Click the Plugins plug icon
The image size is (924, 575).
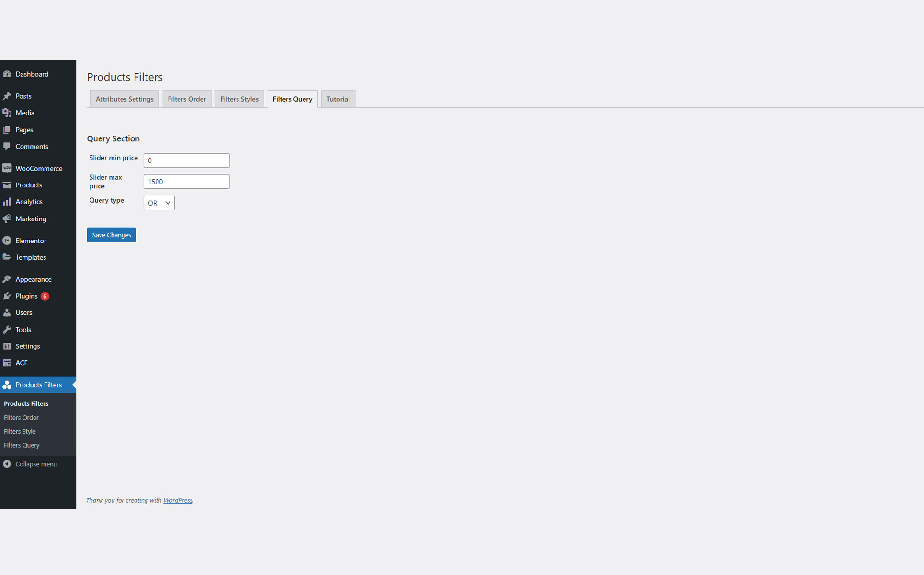(7, 296)
